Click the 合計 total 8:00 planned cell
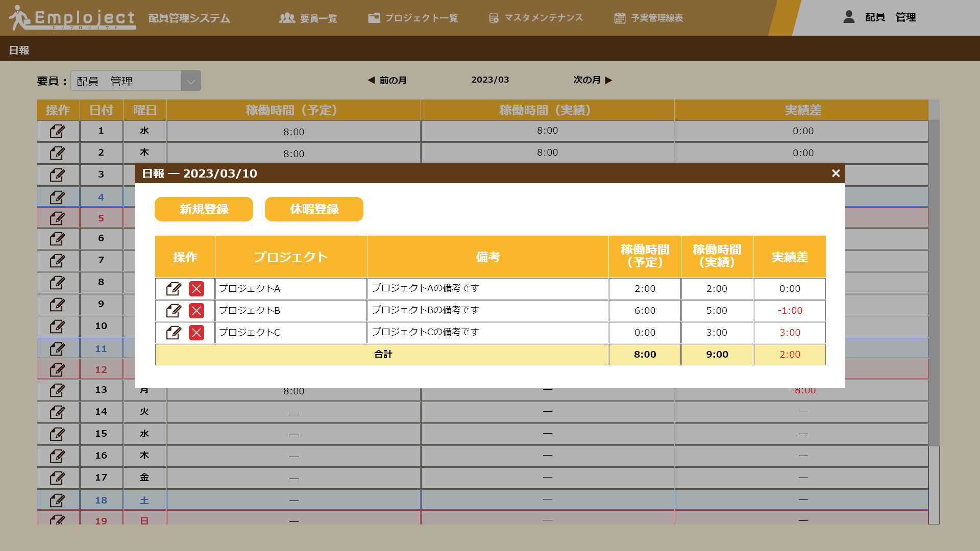Screen dimensions: 980x551 (645, 355)
